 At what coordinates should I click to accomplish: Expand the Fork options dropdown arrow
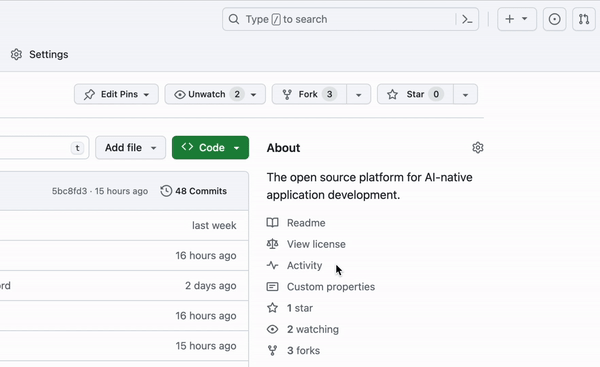coord(359,95)
